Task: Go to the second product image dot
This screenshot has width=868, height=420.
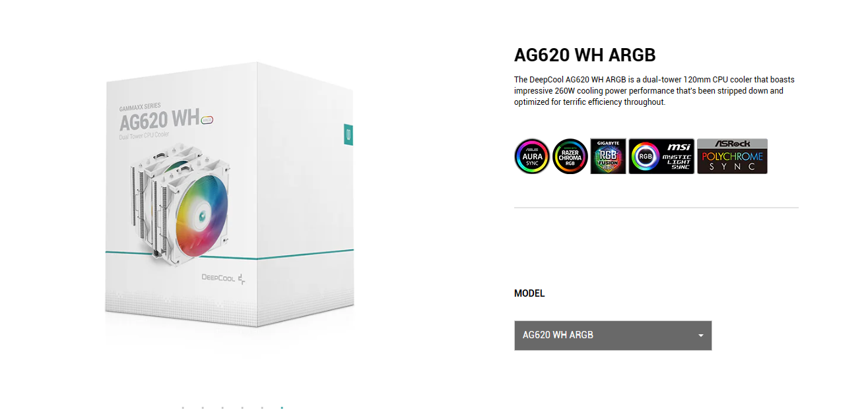Action: click(203, 408)
